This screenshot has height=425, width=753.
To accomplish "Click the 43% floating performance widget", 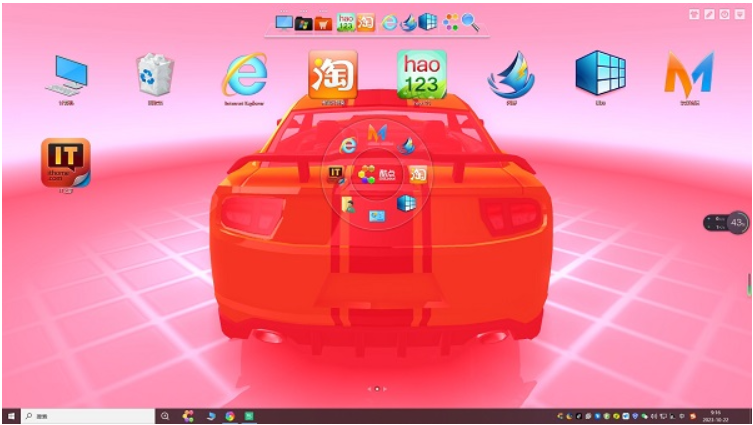I will coord(726,223).
